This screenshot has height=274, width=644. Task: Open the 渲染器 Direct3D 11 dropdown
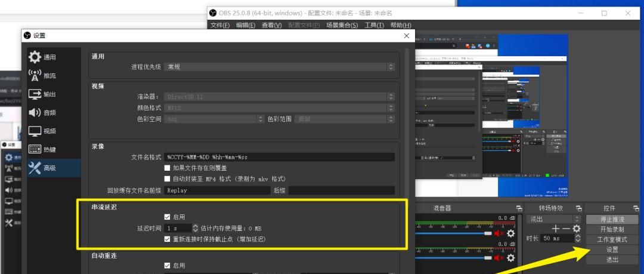pyautogui.click(x=279, y=97)
